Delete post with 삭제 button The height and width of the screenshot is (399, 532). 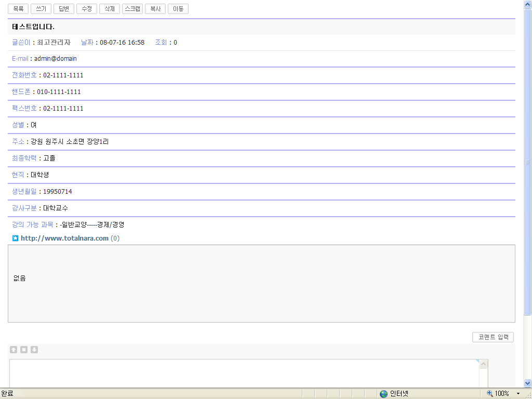pos(110,9)
